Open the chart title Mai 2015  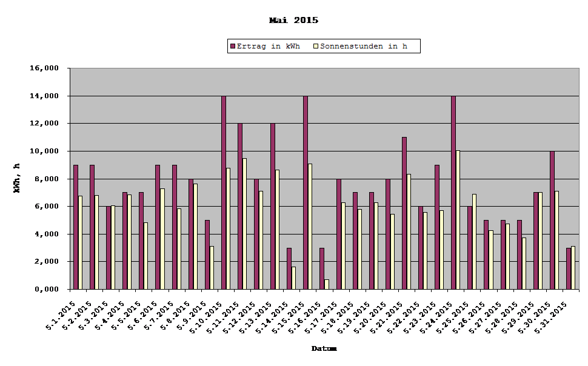[293, 19]
